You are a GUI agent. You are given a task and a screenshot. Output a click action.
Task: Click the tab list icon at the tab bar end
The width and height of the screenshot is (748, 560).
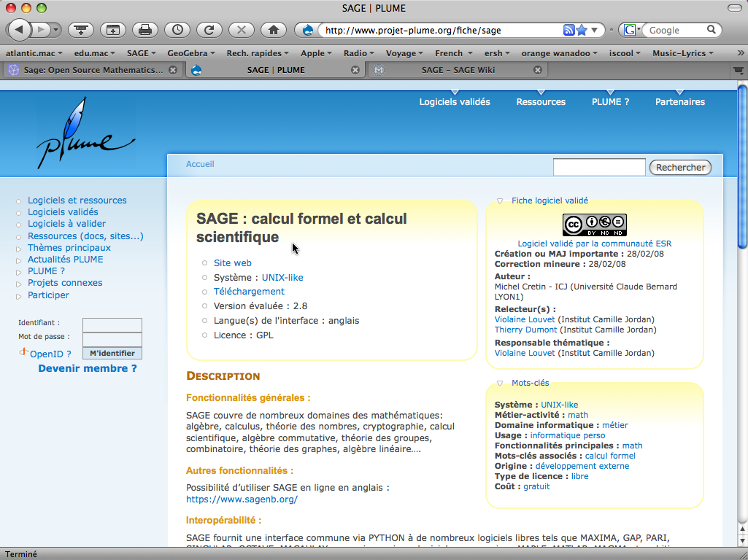pyautogui.click(x=739, y=70)
